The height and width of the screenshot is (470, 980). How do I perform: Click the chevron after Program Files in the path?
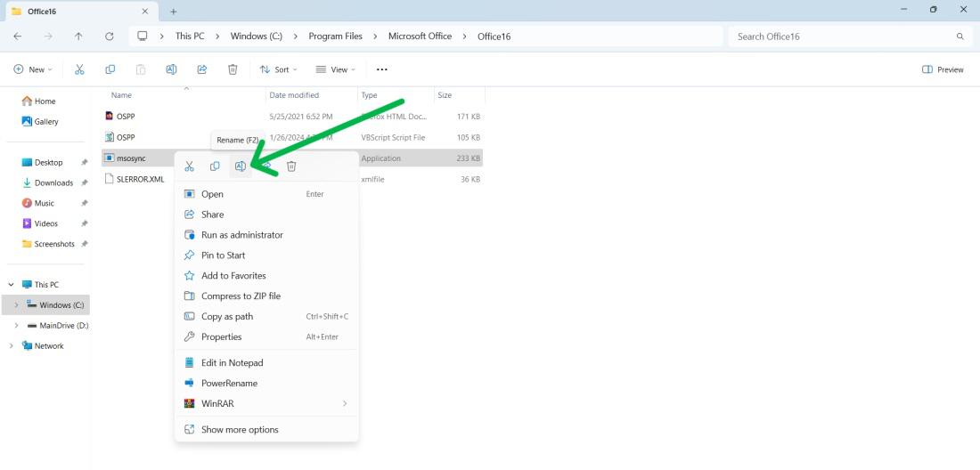click(376, 36)
